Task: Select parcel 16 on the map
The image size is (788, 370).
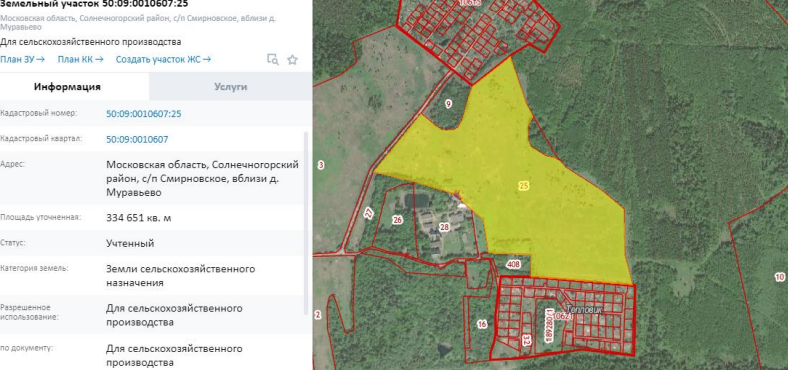Action: (482, 324)
